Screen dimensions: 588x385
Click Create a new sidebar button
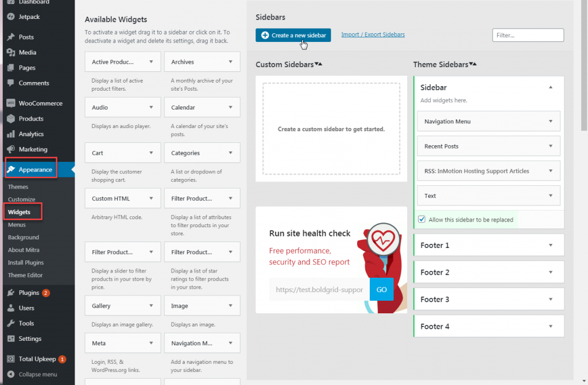point(293,35)
